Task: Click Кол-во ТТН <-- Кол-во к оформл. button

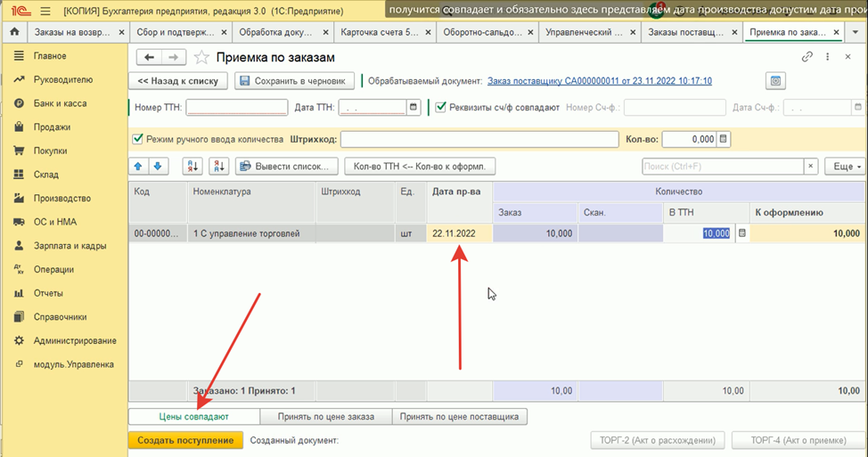Action: [420, 166]
